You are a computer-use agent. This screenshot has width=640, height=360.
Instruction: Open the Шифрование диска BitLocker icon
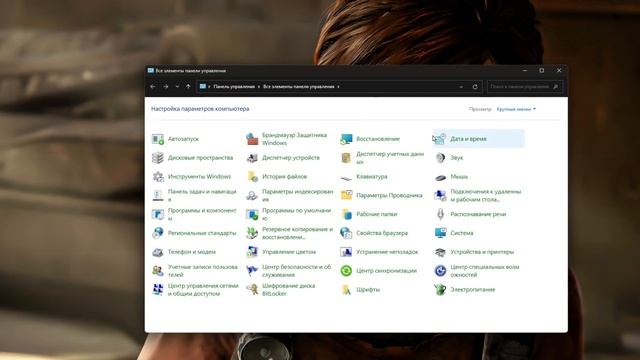click(x=252, y=290)
